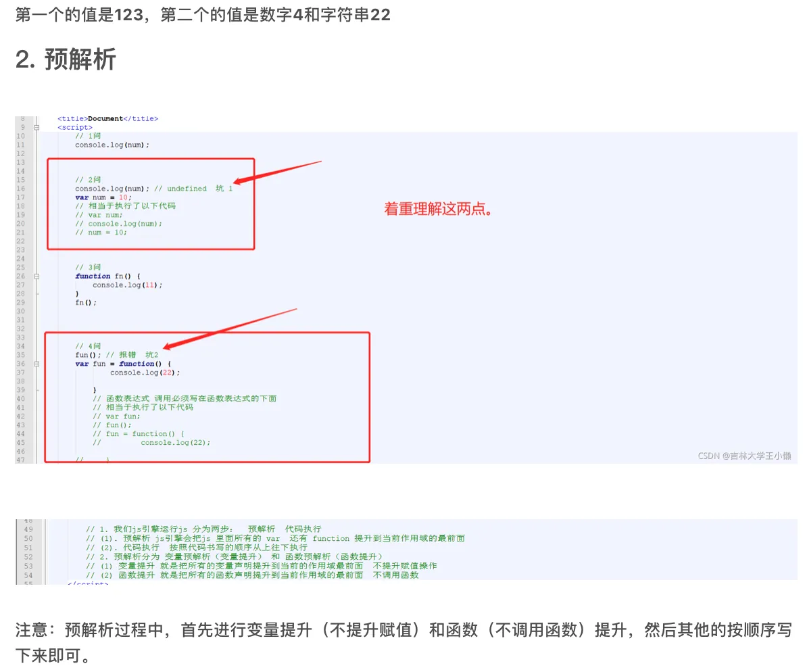Click the code fold icon beside script tag
Viewport: 807px width, 672px height.
click(x=37, y=127)
